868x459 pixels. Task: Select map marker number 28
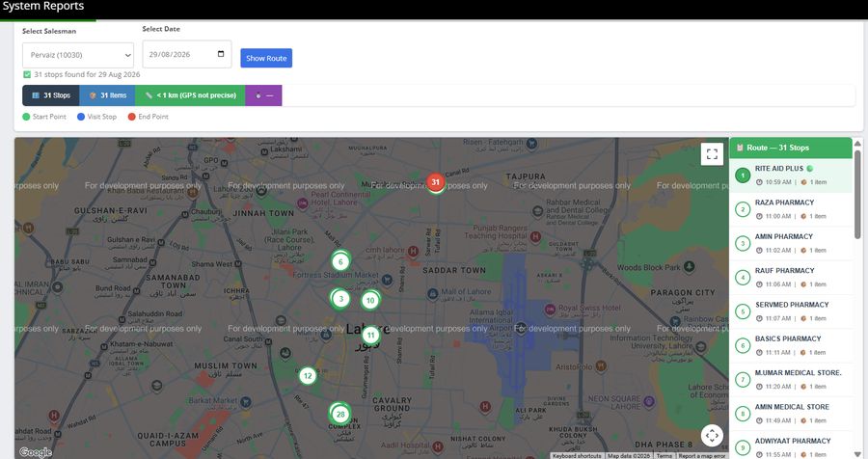[x=339, y=414]
